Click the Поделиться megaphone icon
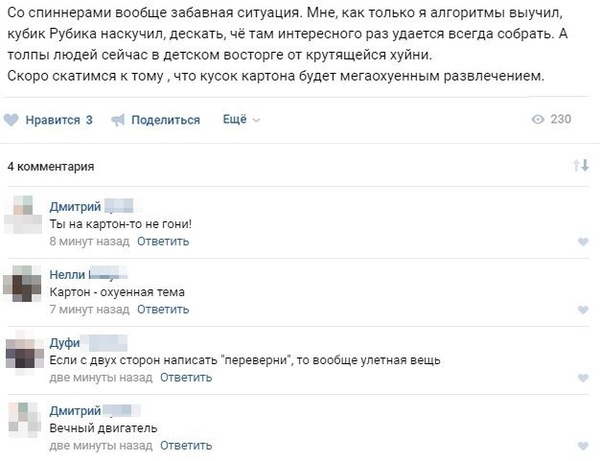 coord(118,120)
